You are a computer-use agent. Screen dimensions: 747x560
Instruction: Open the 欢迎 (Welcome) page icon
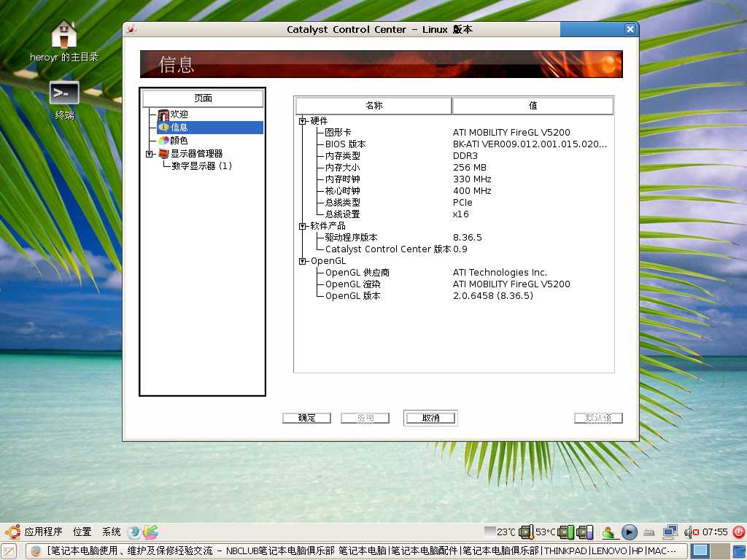point(163,114)
